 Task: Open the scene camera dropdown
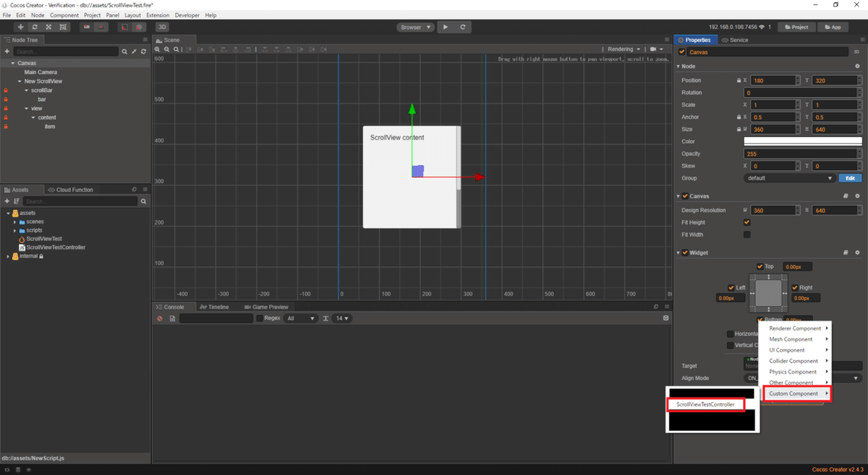click(657, 49)
